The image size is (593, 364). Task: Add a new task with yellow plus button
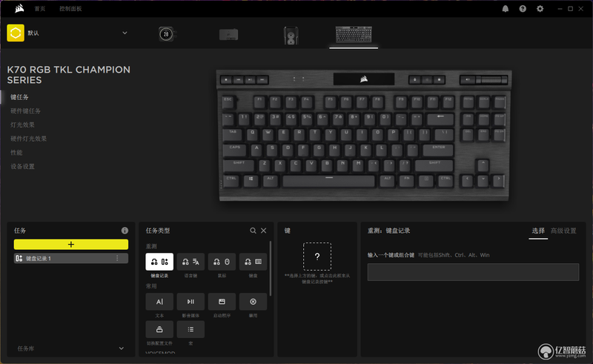(71, 245)
